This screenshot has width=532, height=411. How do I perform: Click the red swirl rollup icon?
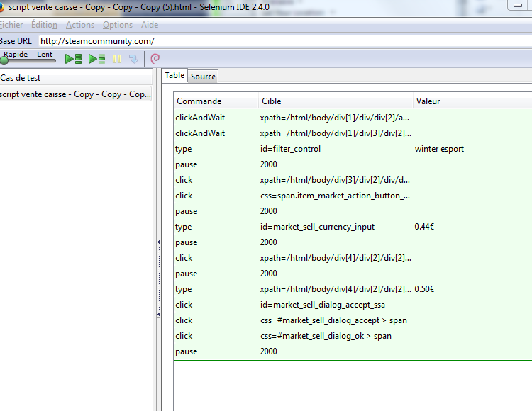pos(155,59)
